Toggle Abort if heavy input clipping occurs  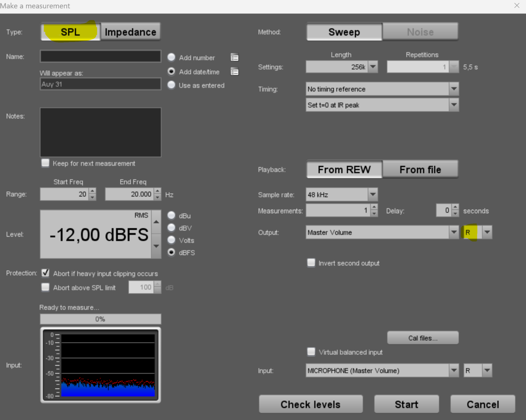tap(46, 273)
